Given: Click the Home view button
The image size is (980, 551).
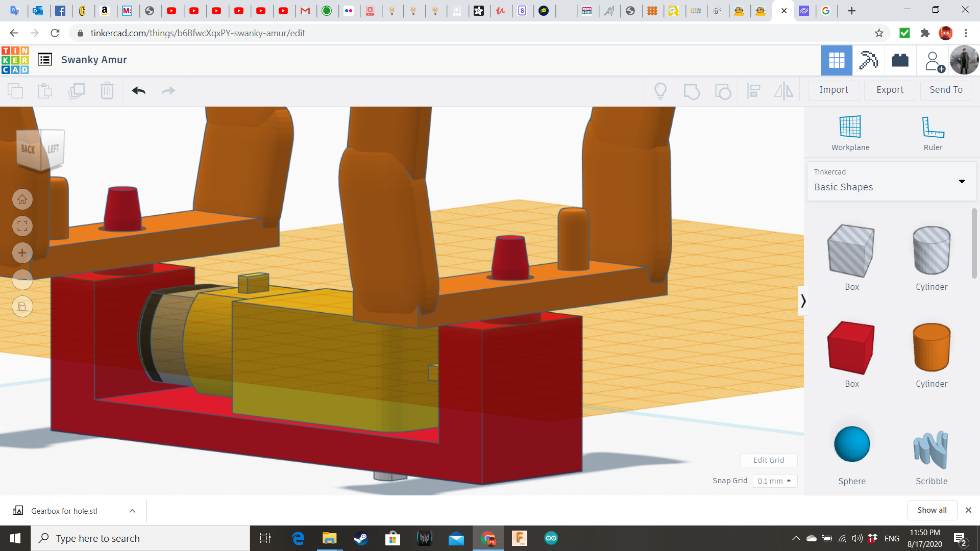Looking at the screenshot, I should pos(22,199).
